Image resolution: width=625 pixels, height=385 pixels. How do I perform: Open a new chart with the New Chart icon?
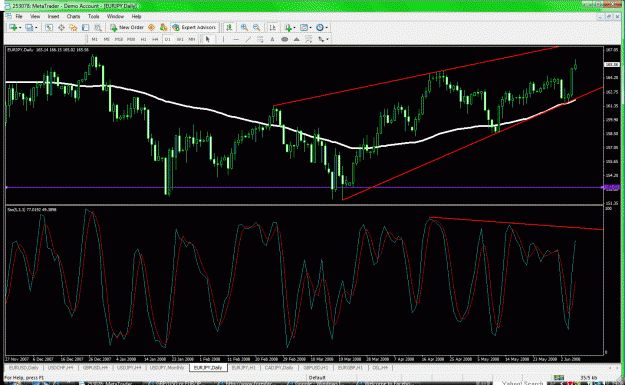click(13, 28)
